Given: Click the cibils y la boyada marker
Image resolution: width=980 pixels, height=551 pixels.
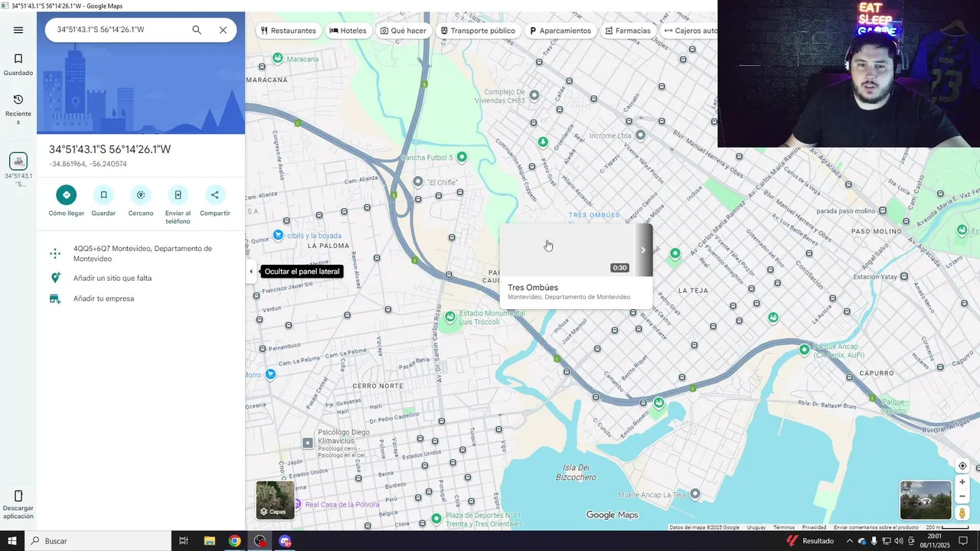Looking at the screenshot, I should [278, 235].
